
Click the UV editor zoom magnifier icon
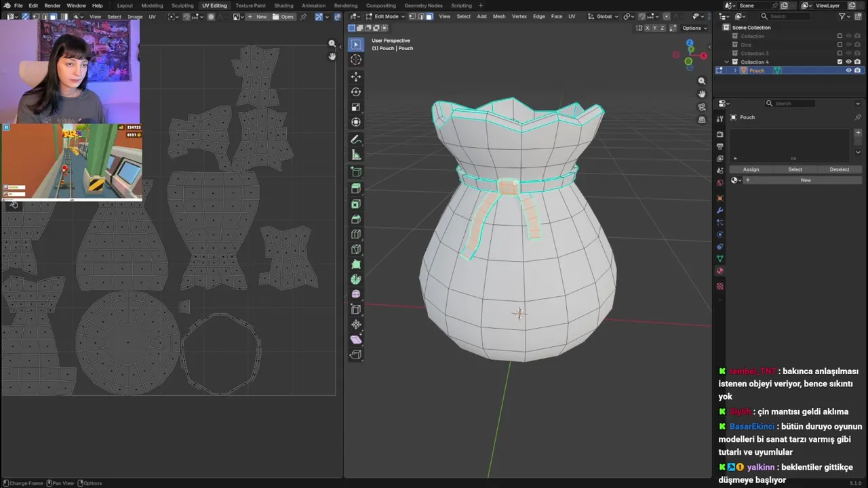click(332, 43)
